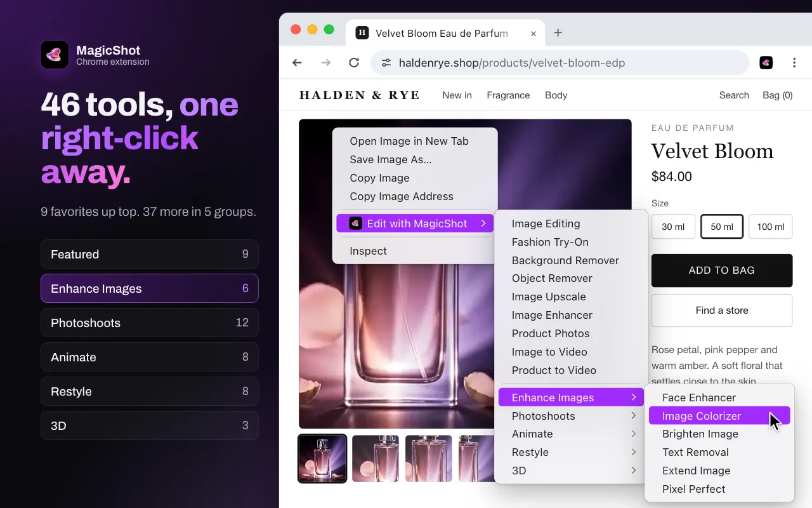812x508 pixels.
Task: Open the Fragrance navigation link
Action: click(508, 95)
